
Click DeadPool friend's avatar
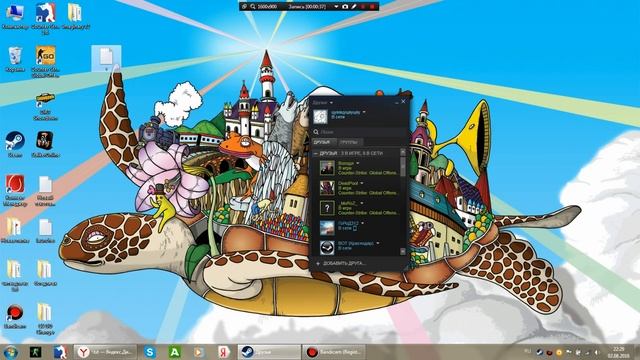pos(327,188)
